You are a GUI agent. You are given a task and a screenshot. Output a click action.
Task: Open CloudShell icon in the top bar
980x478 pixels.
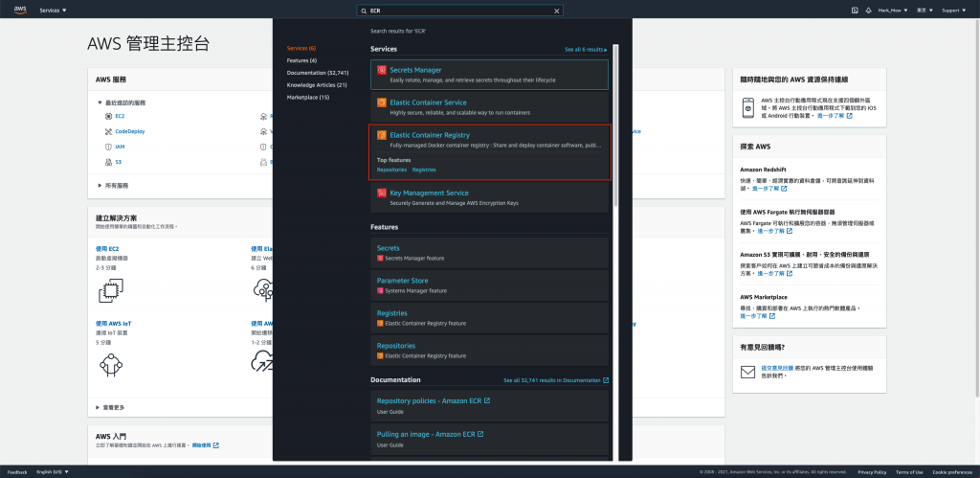[x=855, y=11]
